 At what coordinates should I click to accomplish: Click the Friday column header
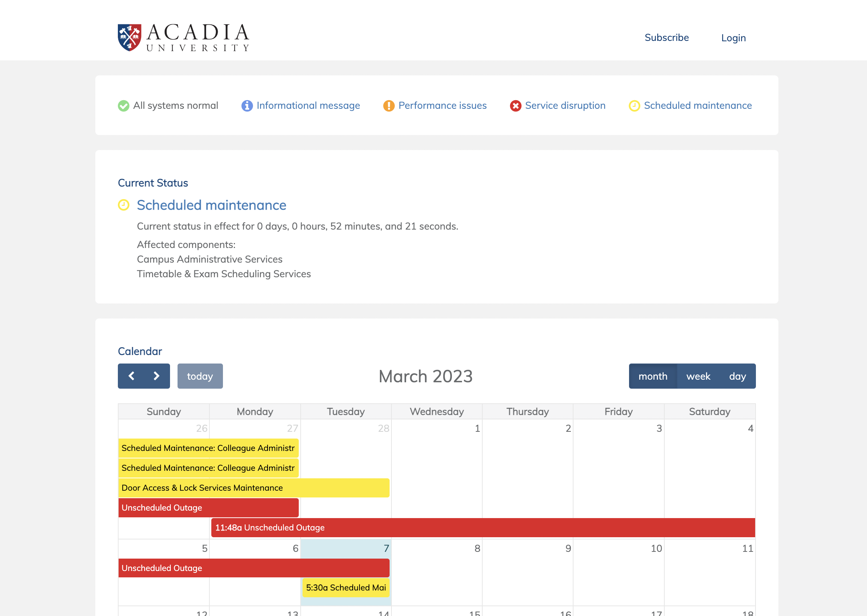pyautogui.click(x=619, y=412)
